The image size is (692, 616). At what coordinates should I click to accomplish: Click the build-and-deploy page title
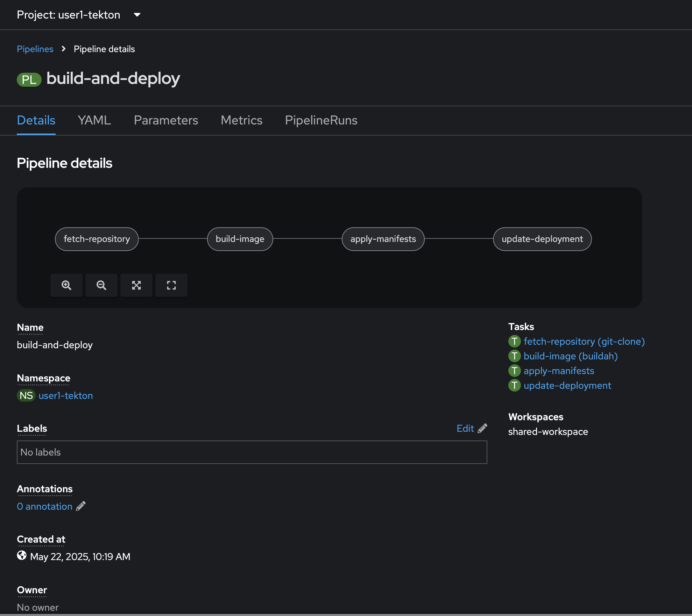click(113, 78)
